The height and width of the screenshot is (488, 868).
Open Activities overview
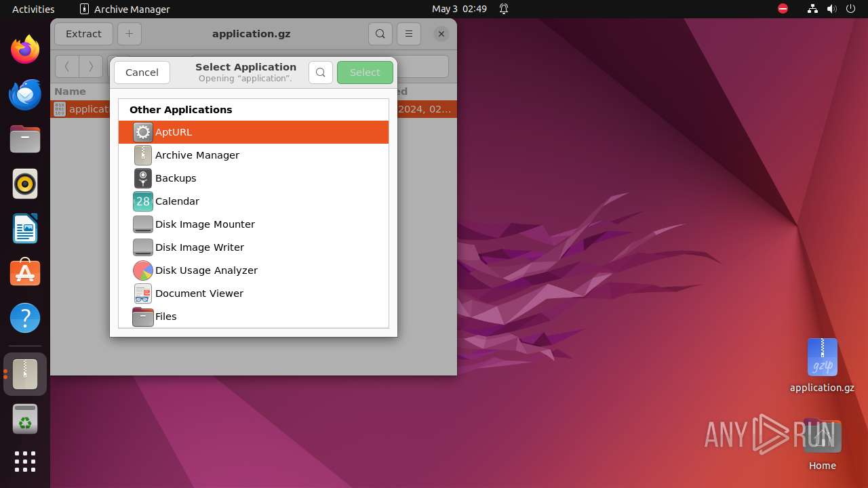tap(33, 9)
